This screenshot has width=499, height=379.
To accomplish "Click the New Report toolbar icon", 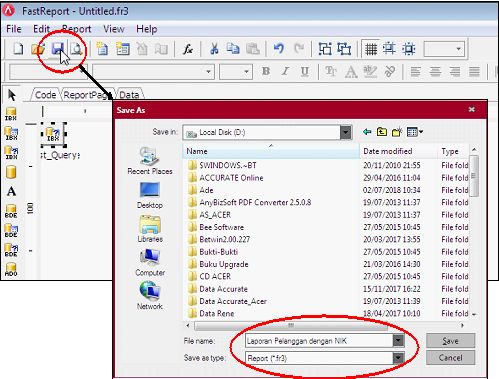I will pyautogui.click(x=18, y=49).
